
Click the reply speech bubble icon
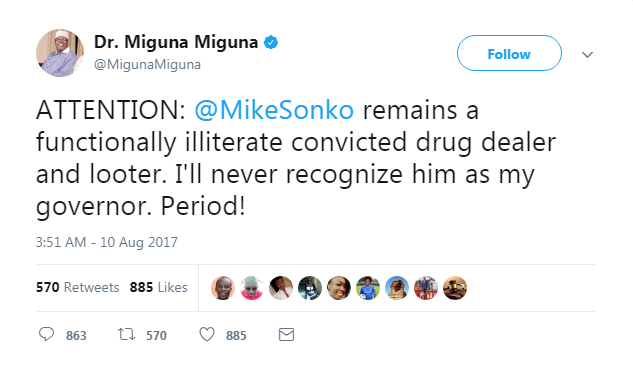tap(46, 334)
